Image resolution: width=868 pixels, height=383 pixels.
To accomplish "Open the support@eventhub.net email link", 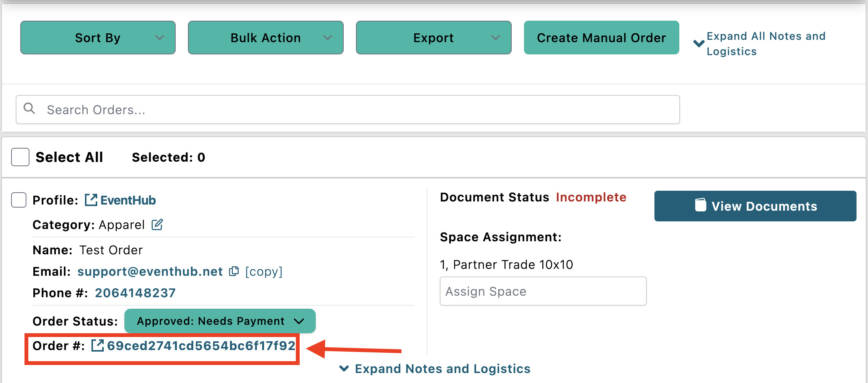I will pos(150,271).
